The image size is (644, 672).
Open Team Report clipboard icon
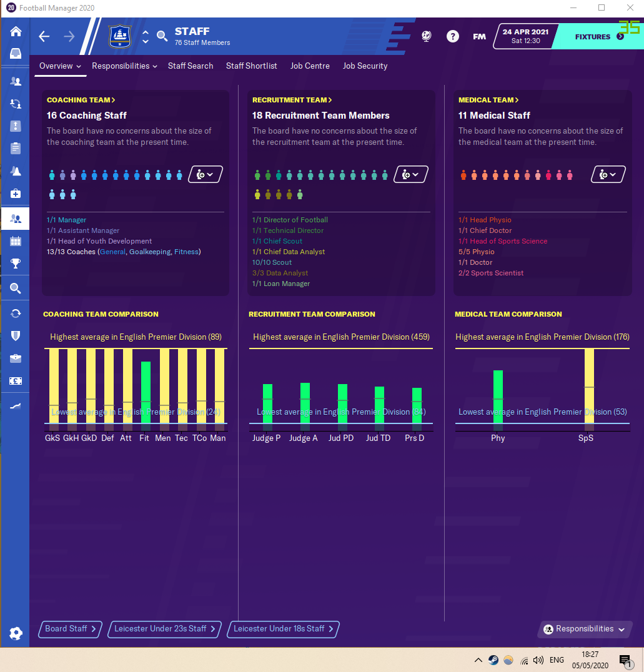click(16, 148)
